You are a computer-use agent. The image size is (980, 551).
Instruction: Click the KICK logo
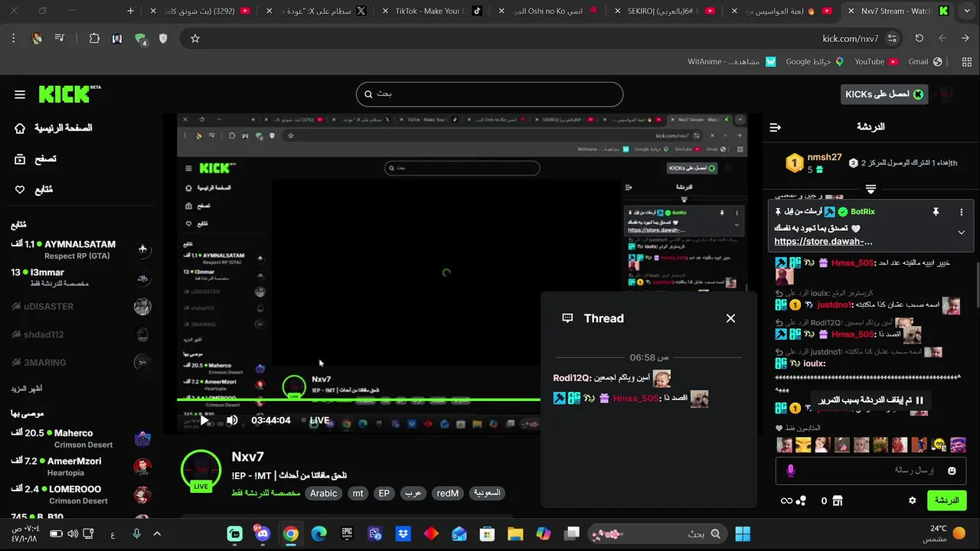69,94
